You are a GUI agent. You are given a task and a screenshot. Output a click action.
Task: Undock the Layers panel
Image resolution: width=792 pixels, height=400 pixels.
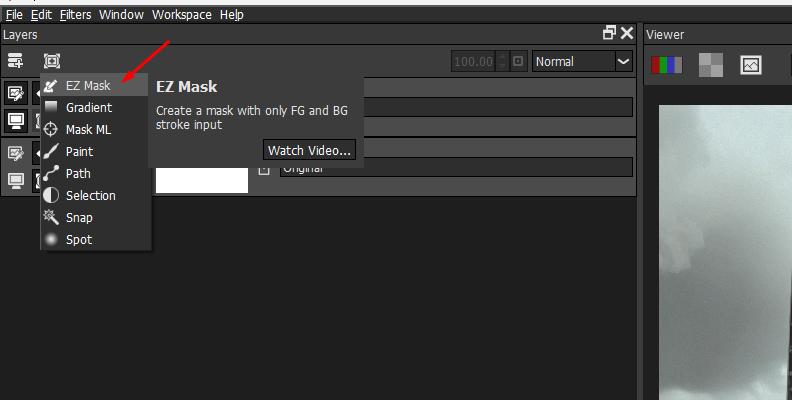point(609,33)
